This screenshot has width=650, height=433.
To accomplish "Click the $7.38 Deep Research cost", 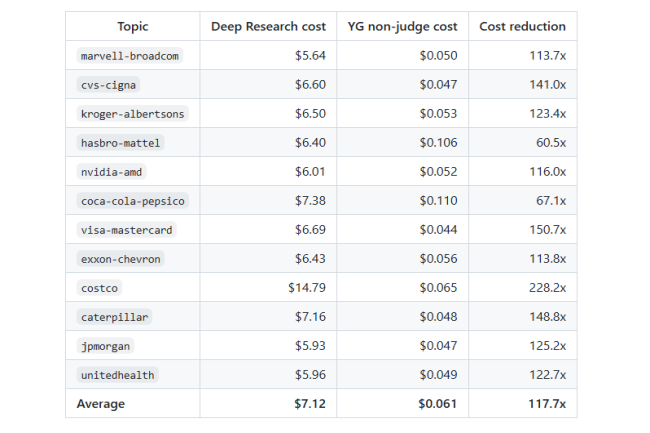I will click(310, 201).
